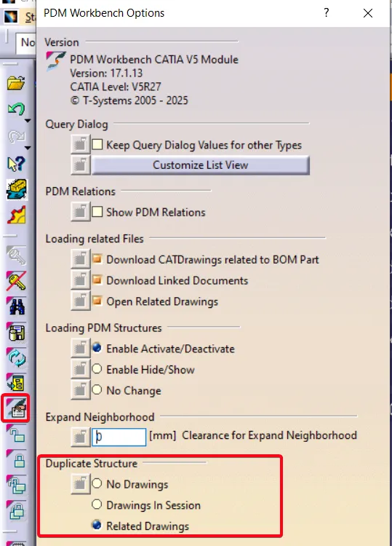
Task: Click the 'Version: 17.1.13' text
Action: tap(106, 73)
